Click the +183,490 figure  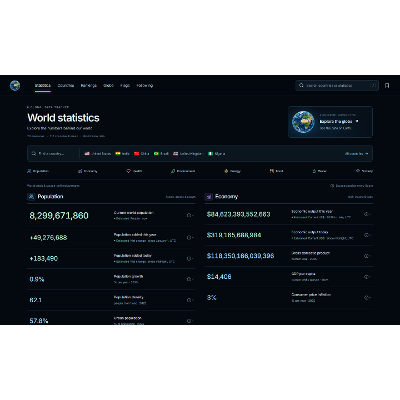pos(44,259)
